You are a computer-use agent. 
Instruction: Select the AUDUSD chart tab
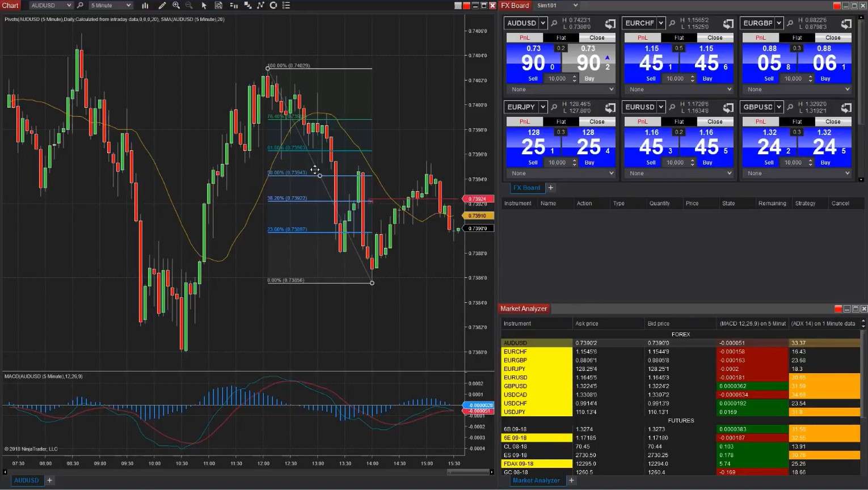click(27, 480)
